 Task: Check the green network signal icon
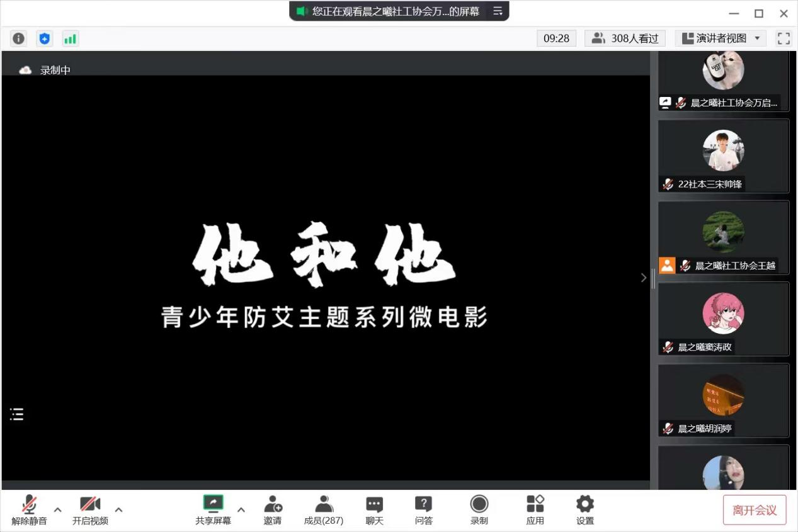point(70,38)
